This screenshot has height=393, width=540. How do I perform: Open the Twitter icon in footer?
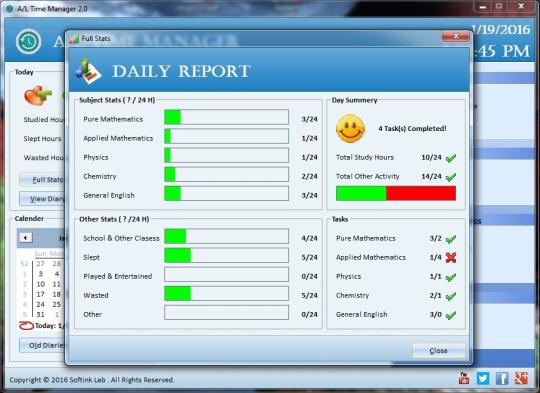tap(483, 379)
